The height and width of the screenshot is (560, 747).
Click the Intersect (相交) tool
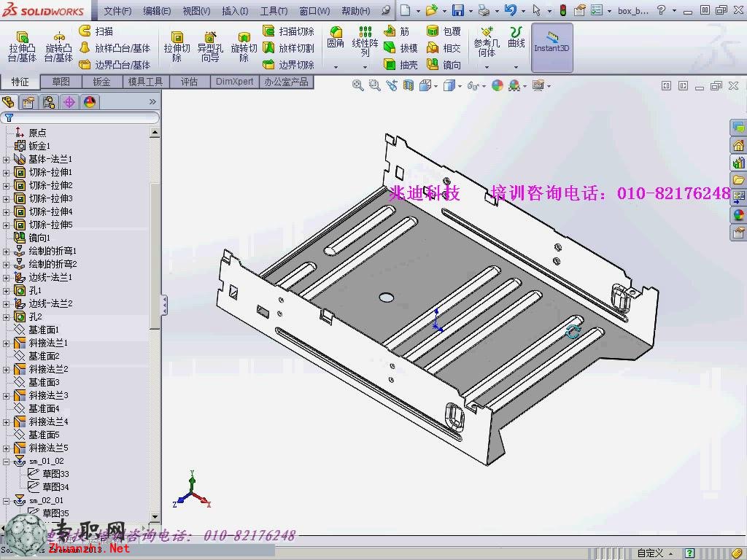coord(444,48)
